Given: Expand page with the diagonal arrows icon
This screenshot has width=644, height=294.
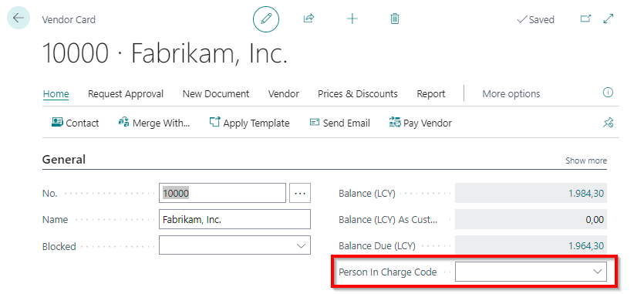Looking at the screenshot, I should click(609, 19).
